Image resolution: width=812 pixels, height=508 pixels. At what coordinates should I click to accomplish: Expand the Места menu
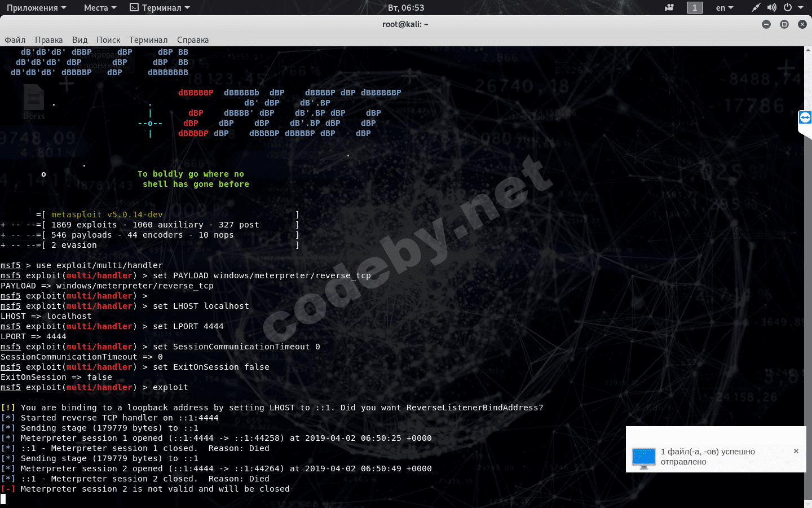tap(100, 8)
